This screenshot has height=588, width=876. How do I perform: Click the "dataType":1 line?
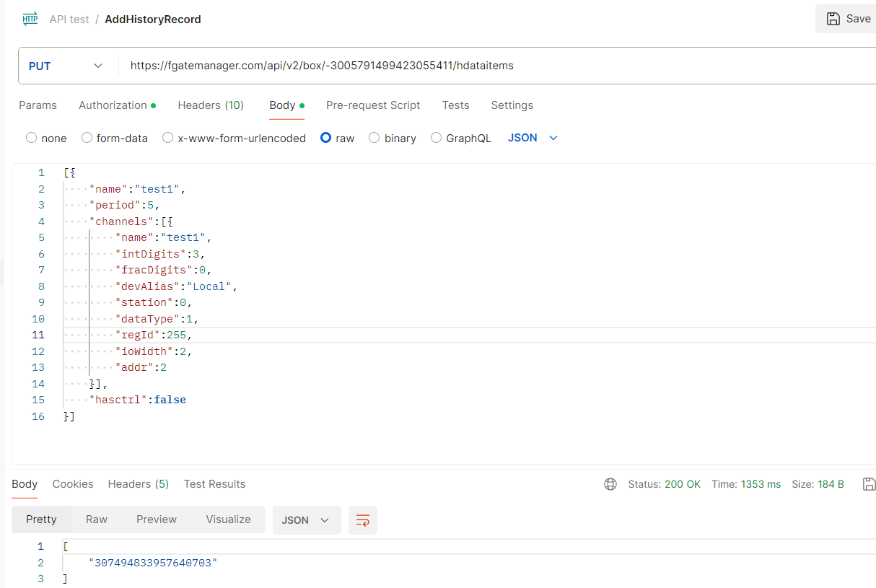coord(157,319)
